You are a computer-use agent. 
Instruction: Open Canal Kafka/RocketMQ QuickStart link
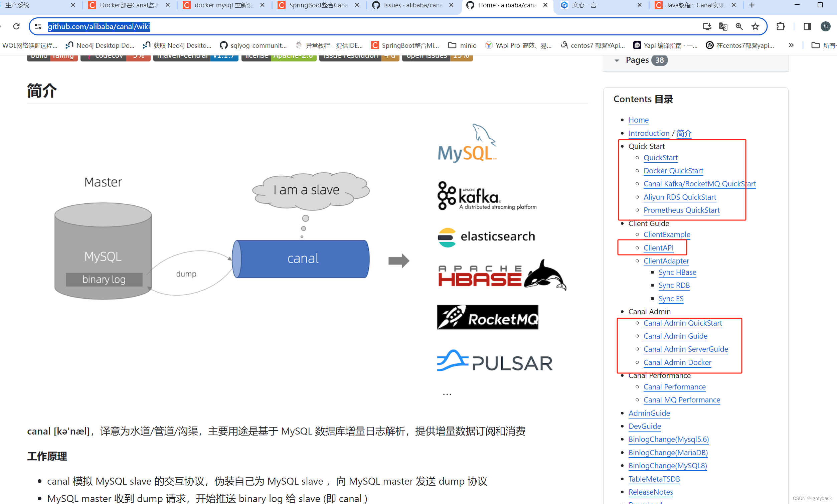699,184
